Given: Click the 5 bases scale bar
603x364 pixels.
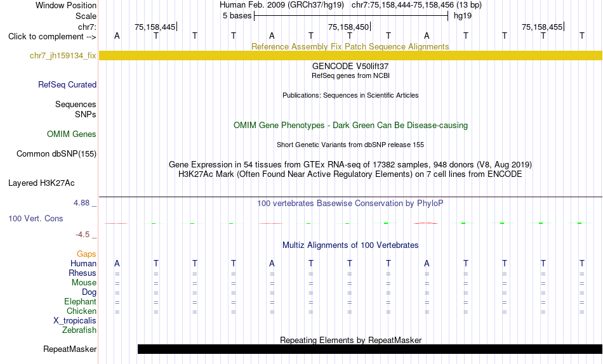Looking at the screenshot, I should tap(351, 16).
